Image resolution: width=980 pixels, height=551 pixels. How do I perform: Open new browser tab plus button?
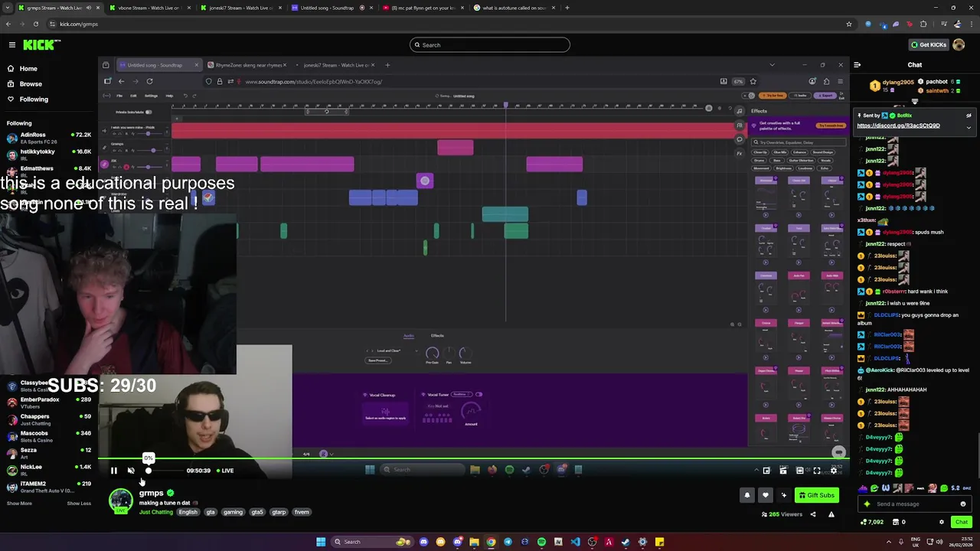(x=567, y=8)
